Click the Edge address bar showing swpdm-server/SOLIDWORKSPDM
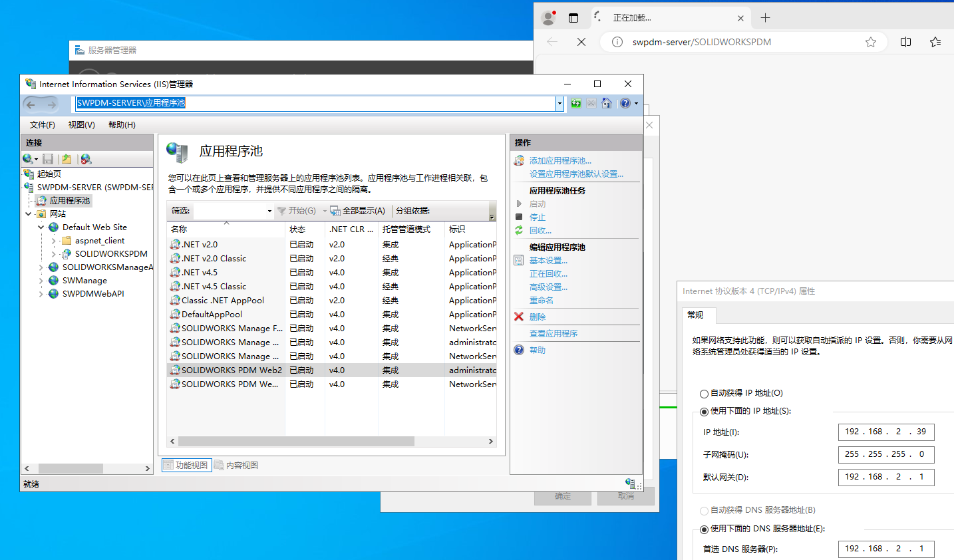This screenshot has width=954, height=560. tap(744, 42)
